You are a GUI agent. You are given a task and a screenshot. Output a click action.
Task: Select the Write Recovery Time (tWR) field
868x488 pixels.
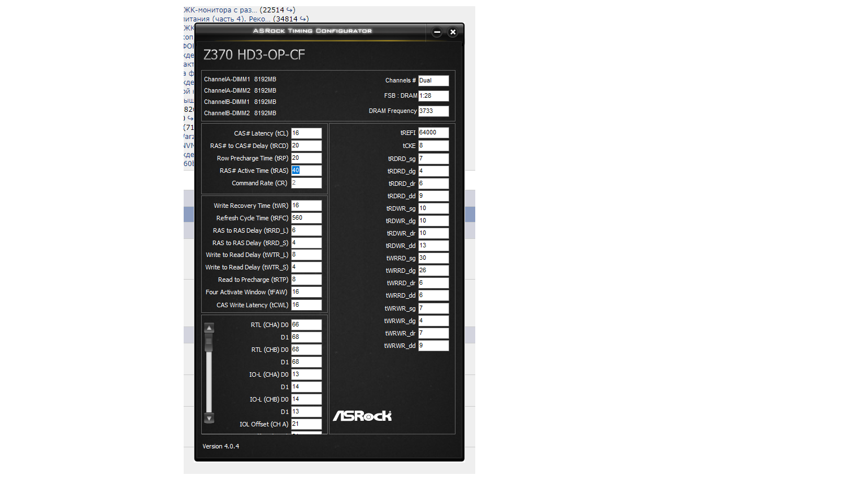(x=306, y=206)
